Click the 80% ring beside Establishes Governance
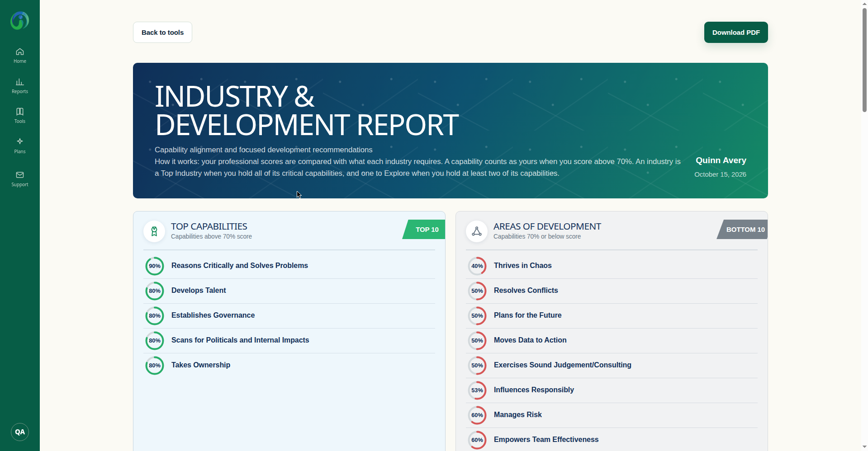The height and width of the screenshot is (451, 868). (x=155, y=316)
